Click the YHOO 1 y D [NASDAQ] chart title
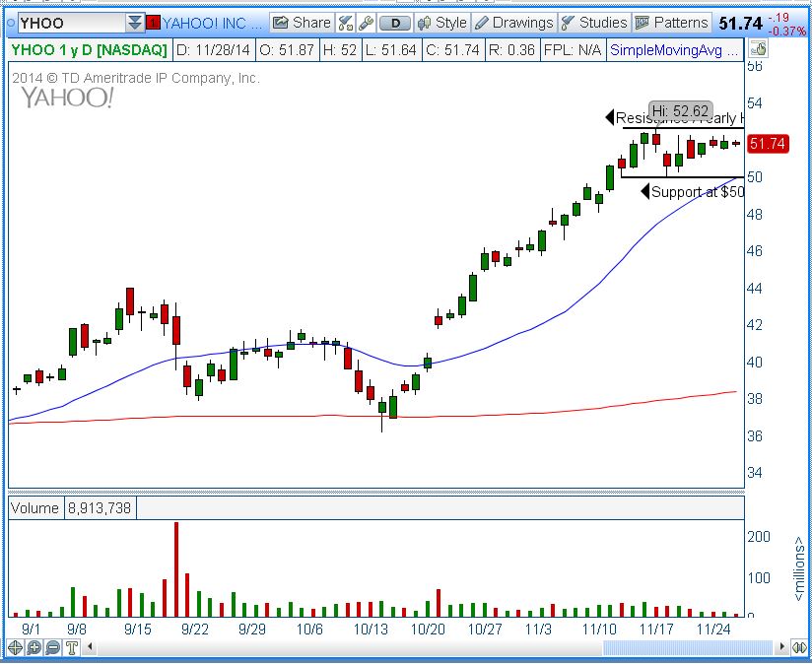The width and height of the screenshot is (812, 664). tap(89, 50)
